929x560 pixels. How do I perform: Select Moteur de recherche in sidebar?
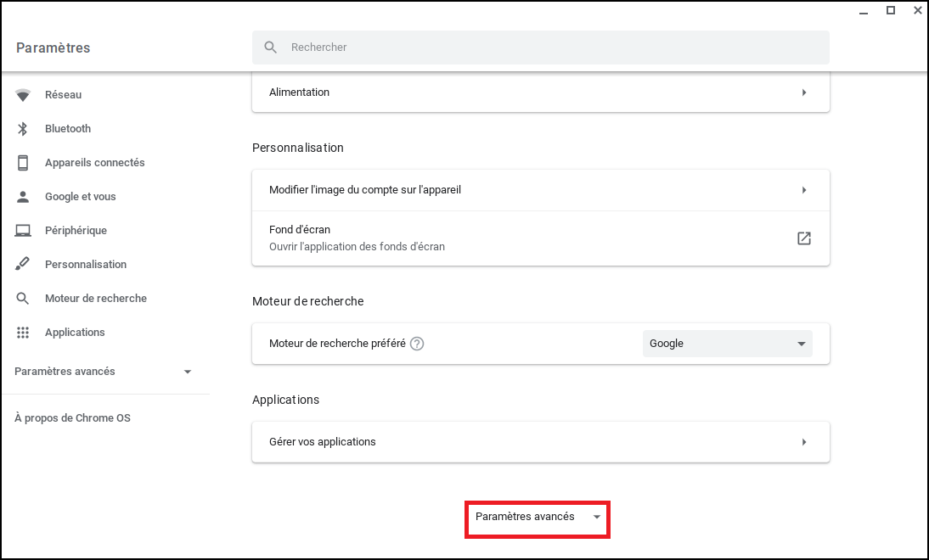pyautogui.click(x=95, y=299)
